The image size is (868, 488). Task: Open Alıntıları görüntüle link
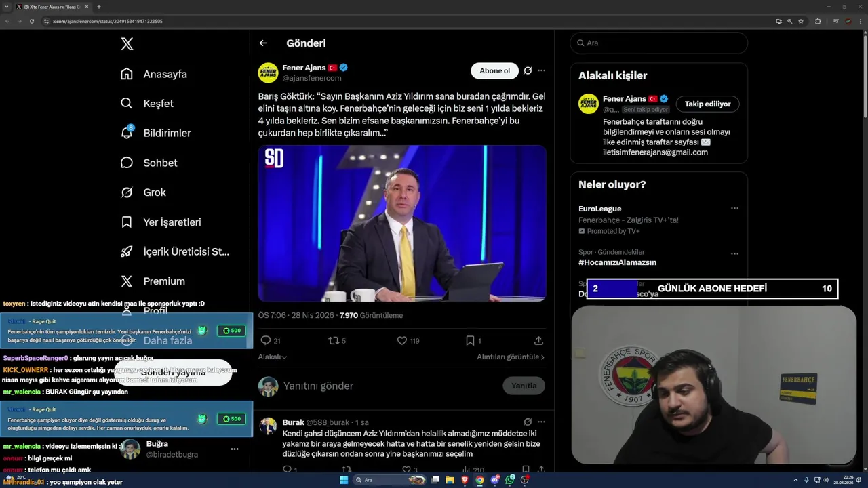click(x=511, y=357)
